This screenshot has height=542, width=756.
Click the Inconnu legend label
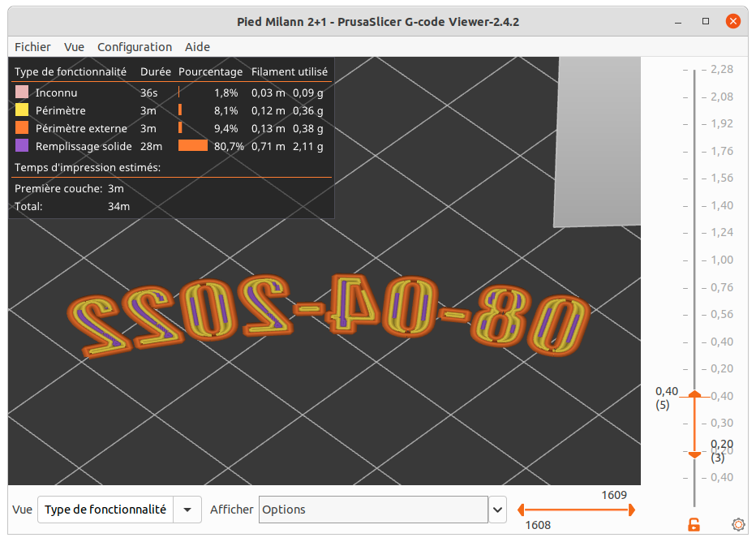click(56, 92)
